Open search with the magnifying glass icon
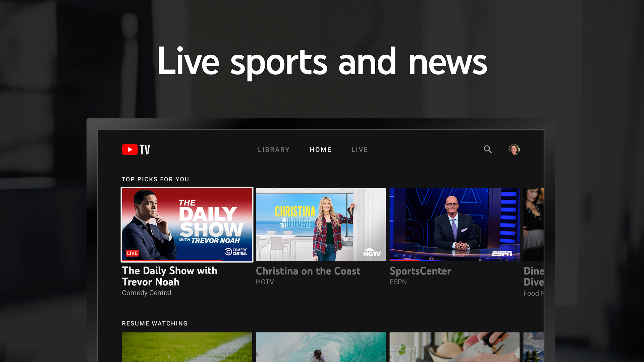Viewport: 644px width, 362px height. (488, 149)
